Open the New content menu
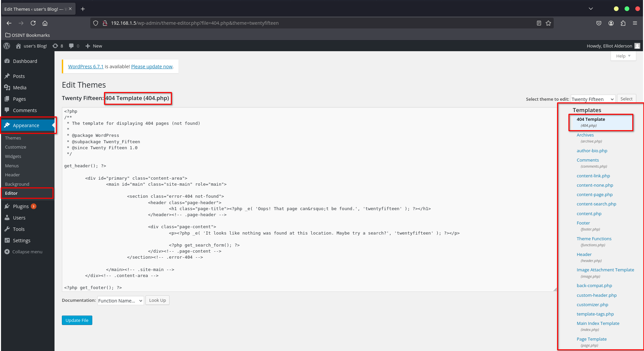Screen dimensions: 644x351 click(x=94, y=46)
